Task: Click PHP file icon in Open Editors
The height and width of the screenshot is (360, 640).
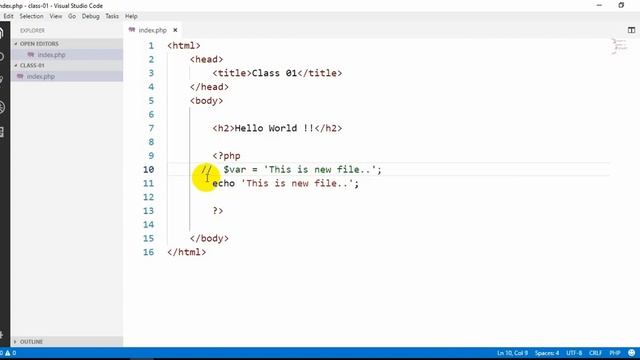Action: [x=31, y=55]
